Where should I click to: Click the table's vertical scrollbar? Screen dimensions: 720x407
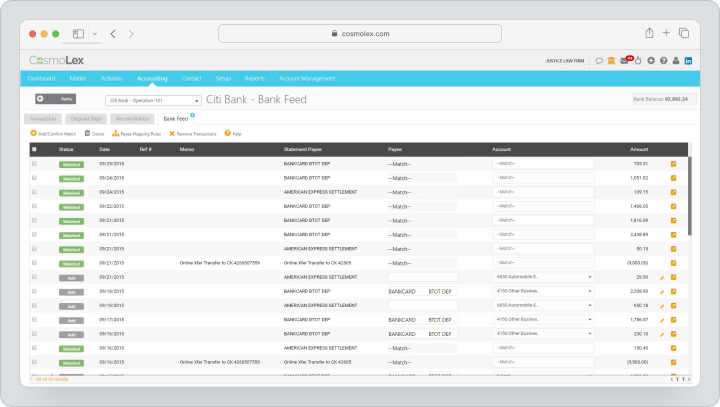(x=690, y=196)
